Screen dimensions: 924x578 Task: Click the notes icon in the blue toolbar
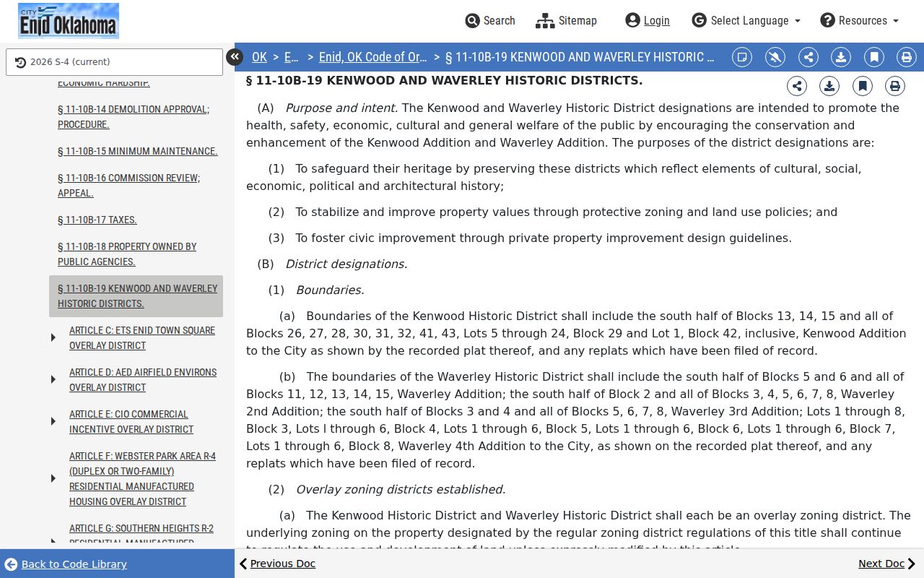point(742,57)
